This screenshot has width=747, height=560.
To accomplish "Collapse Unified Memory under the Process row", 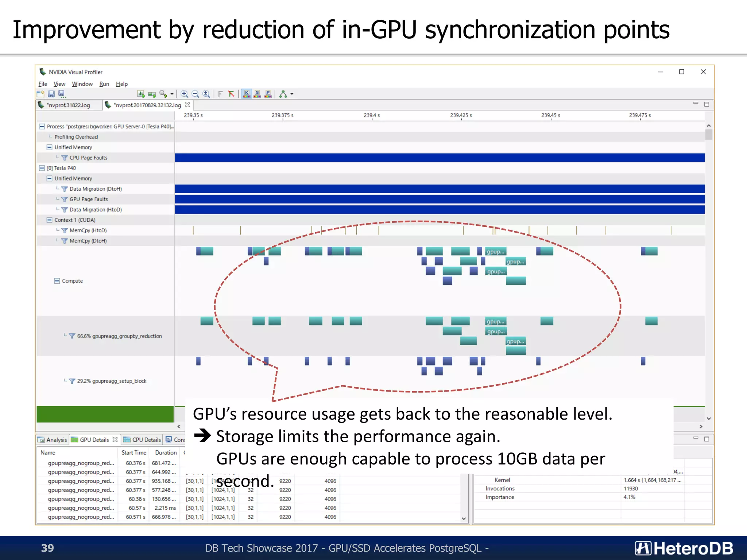I will tap(49, 147).
